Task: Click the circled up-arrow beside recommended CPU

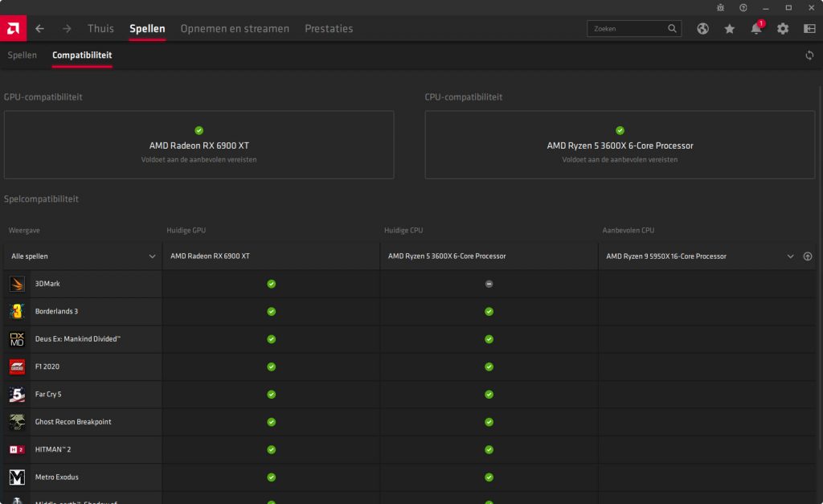Action: coord(808,256)
